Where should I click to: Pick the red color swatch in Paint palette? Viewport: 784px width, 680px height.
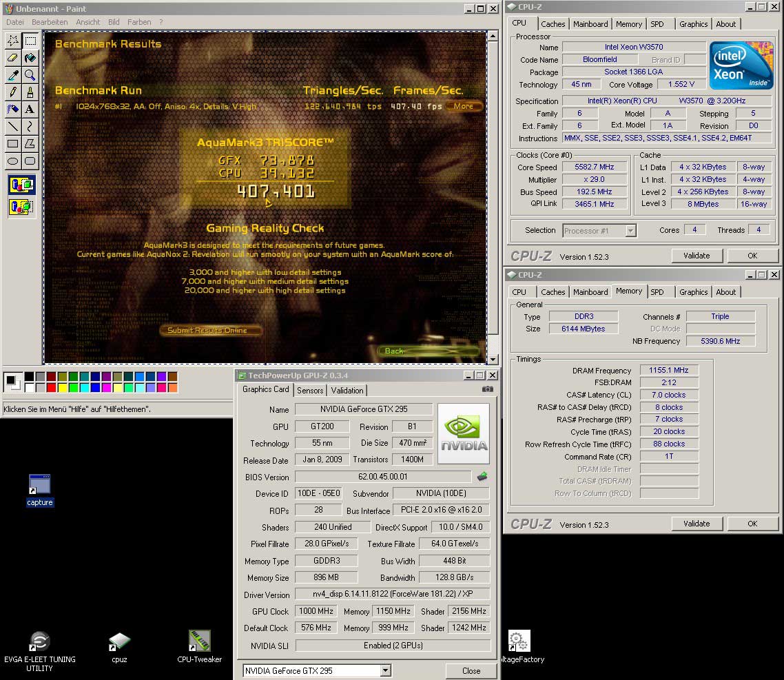[x=51, y=387]
